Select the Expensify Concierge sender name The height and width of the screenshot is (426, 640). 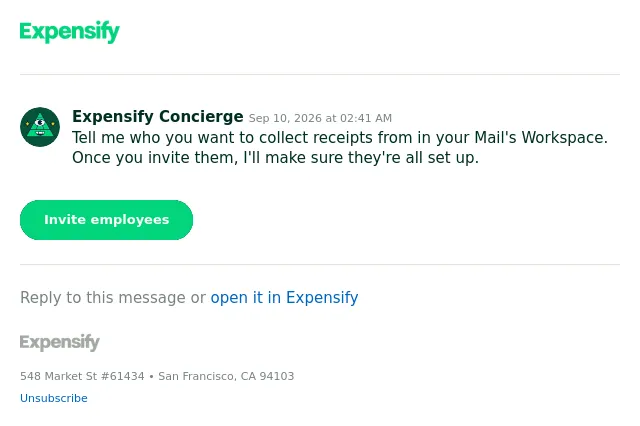click(x=158, y=117)
